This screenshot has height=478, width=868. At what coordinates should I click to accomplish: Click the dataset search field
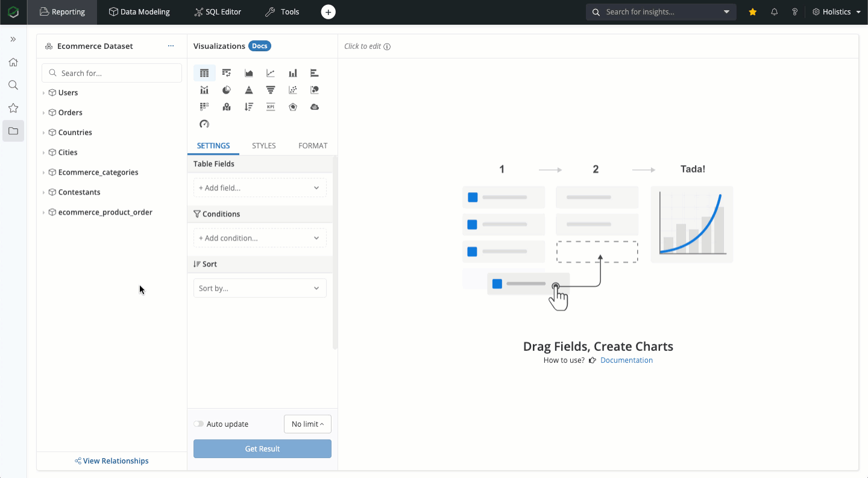pyautogui.click(x=112, y=73)
